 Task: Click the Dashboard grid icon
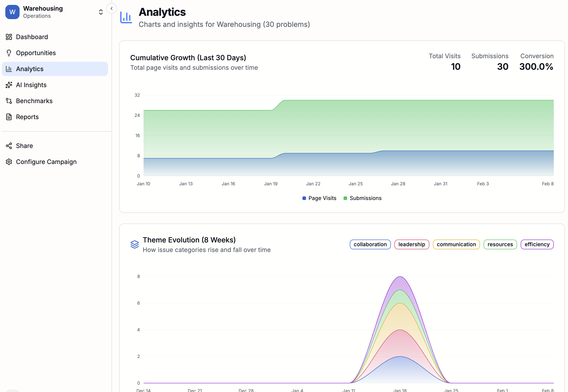9,37
